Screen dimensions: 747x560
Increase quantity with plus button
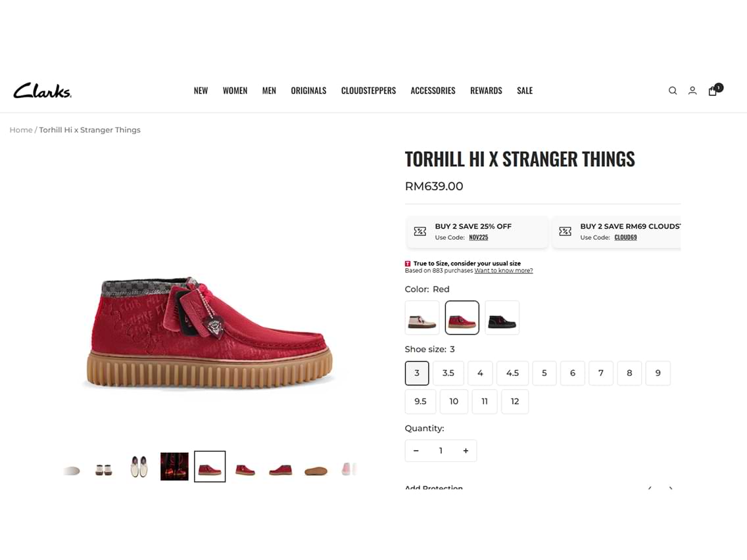466,450
